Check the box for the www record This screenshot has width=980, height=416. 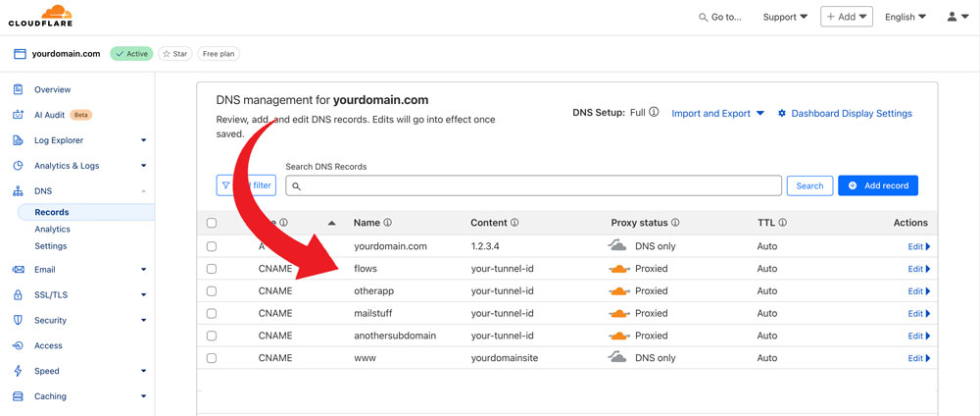tap(212, 358)
